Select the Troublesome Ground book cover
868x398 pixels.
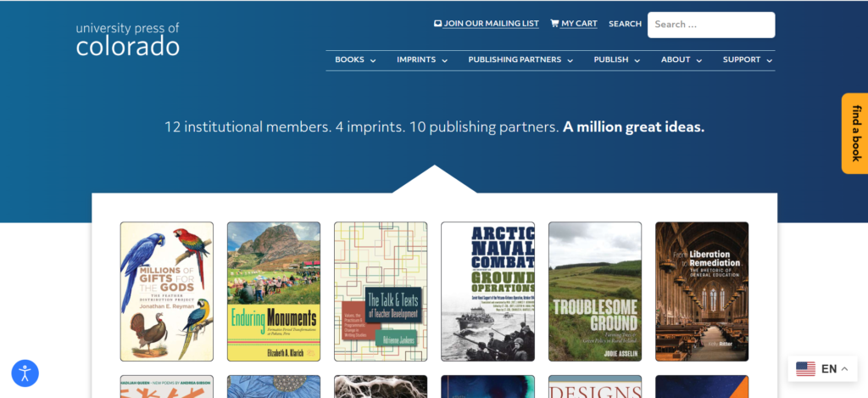pos(594,291)
